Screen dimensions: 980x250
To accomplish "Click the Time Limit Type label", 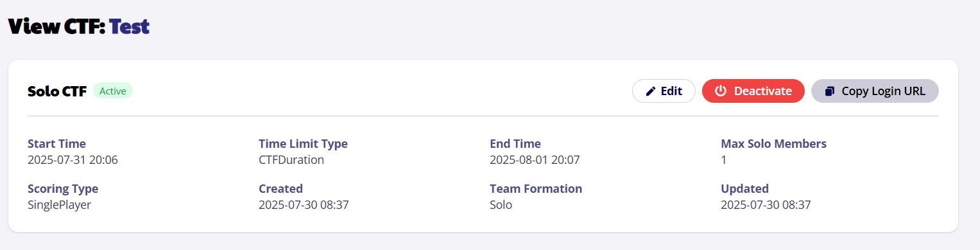I will click(x=303, y=144).
